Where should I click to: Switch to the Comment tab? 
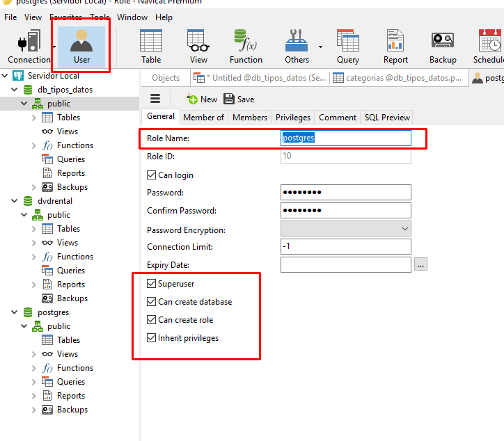click(338, 118)
